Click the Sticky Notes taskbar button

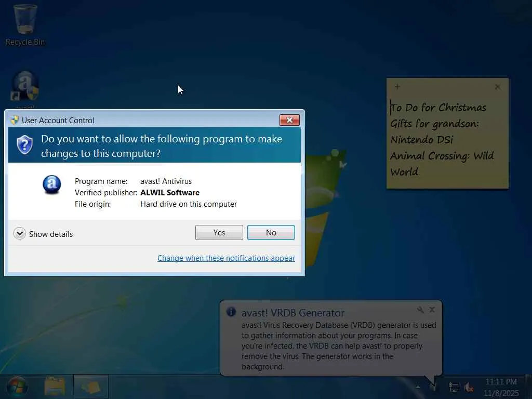pyautogui.click(x=90, y=387)
